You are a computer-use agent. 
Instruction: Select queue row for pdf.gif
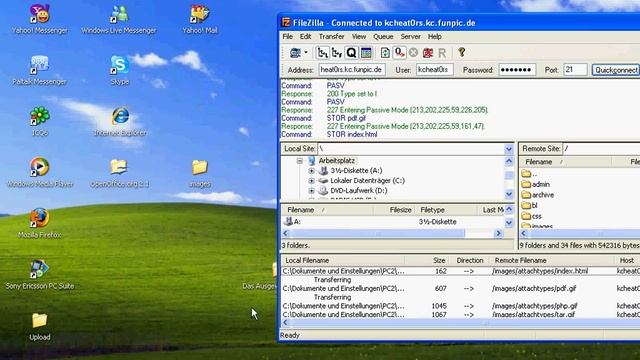pos(460,289)
